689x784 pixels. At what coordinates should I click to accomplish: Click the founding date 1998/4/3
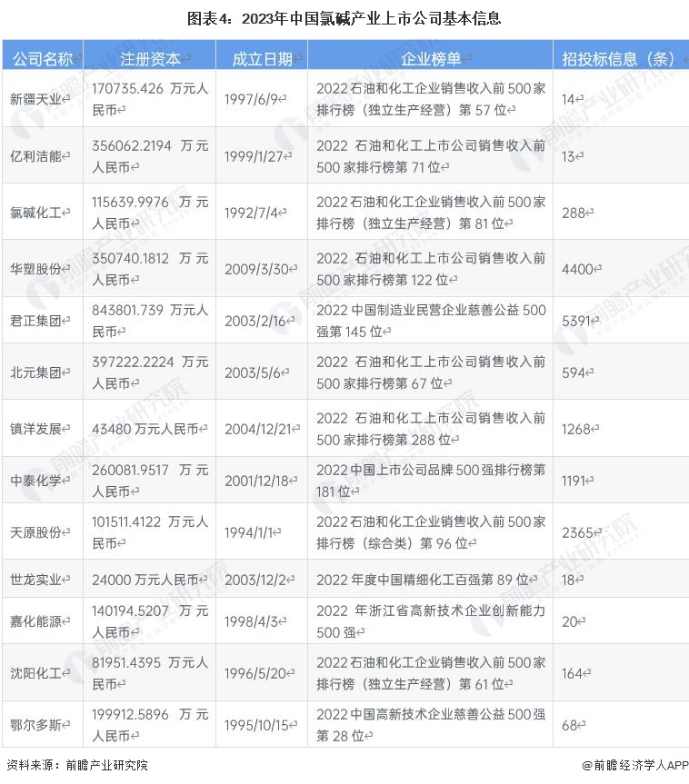251,621
